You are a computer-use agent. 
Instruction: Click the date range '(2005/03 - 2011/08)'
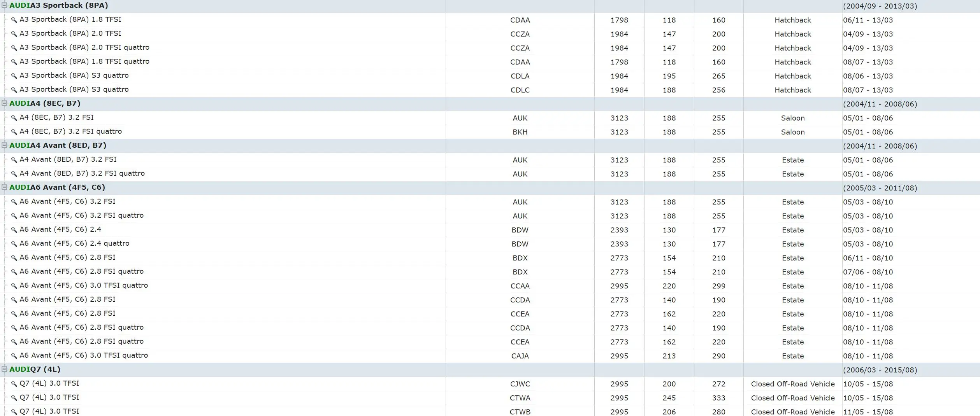click(x=880, y=188)
